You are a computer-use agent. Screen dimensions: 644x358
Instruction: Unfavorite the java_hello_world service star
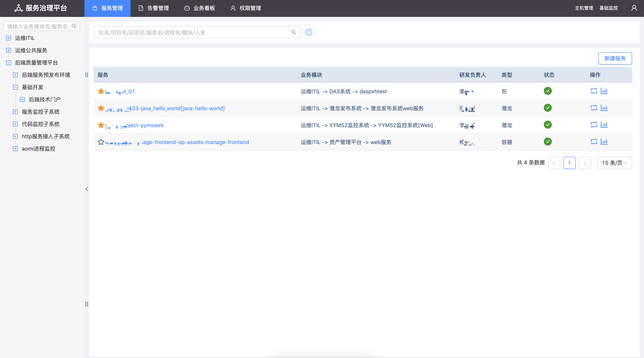click(101, 108)
